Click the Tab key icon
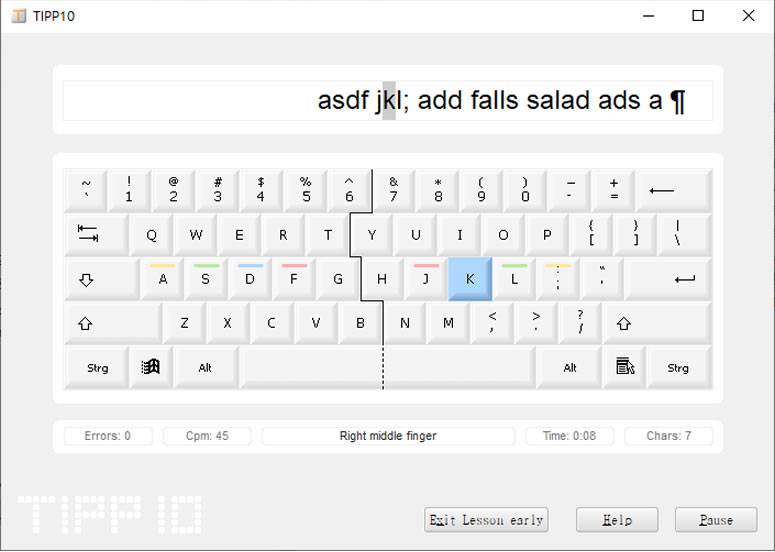The height and width of the screenshot is (552, 775). (x=88, y=235)
